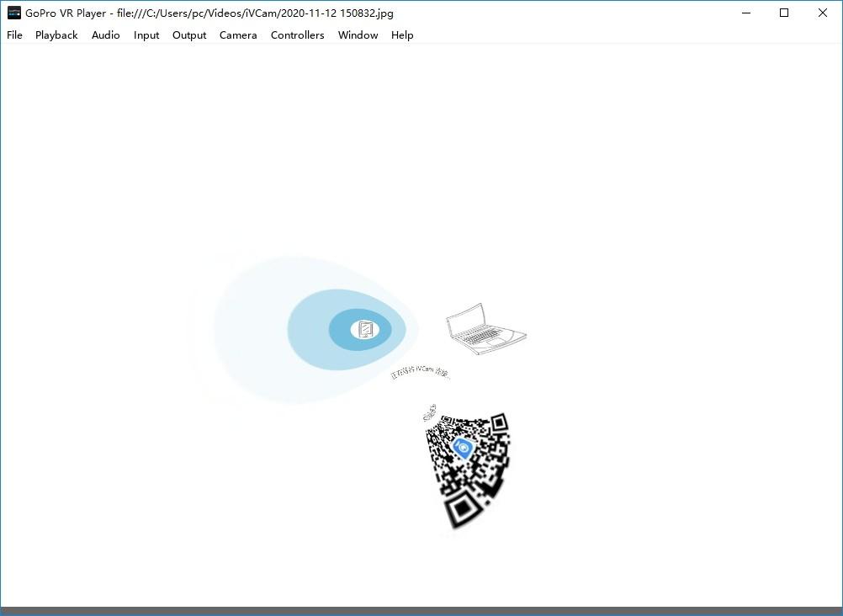The image size is (843, 616).
Task: Open the Input menu
Action: click(146, 35)
